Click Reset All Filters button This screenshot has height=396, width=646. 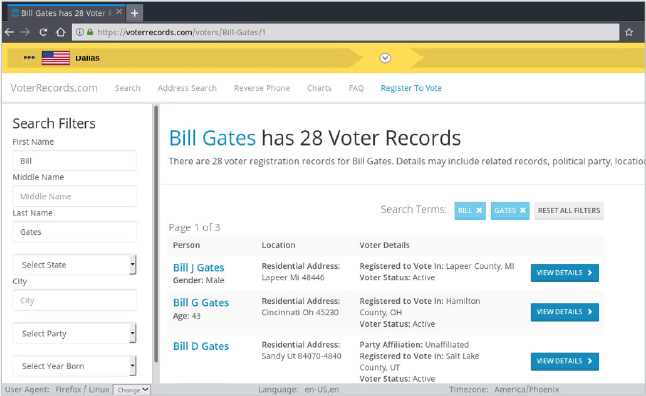569,211
